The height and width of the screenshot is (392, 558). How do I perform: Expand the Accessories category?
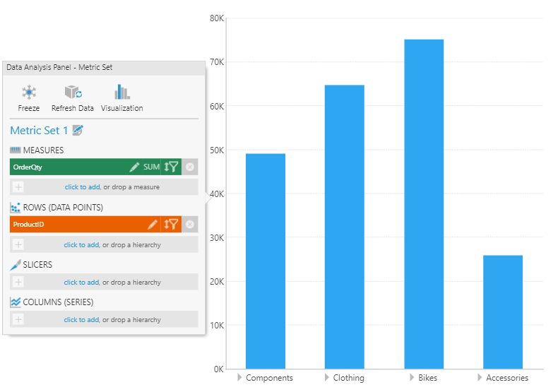(480, 378)
